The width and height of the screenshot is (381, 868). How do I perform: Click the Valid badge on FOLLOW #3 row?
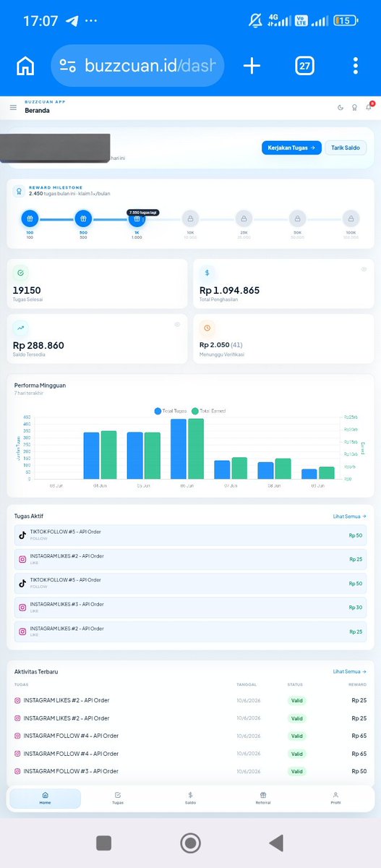pos(297,772)
